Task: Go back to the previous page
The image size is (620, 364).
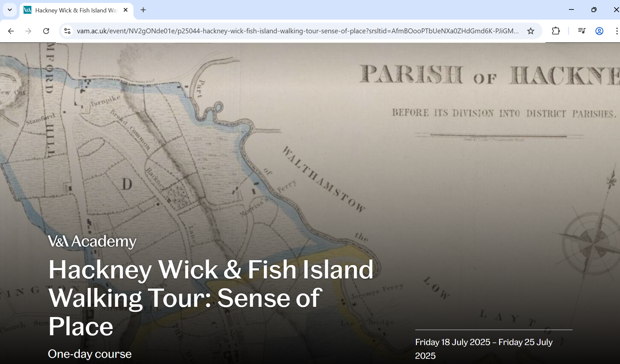Action: click(x=11, y=31)
